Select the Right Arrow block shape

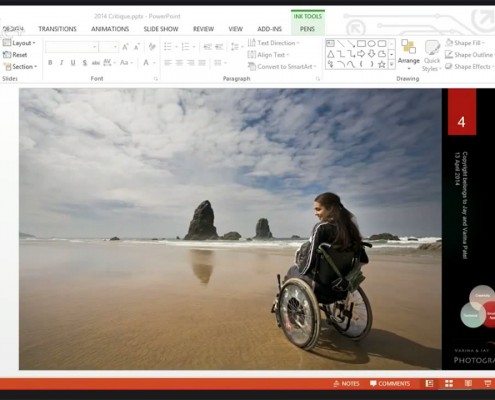[x=361, y=54]
